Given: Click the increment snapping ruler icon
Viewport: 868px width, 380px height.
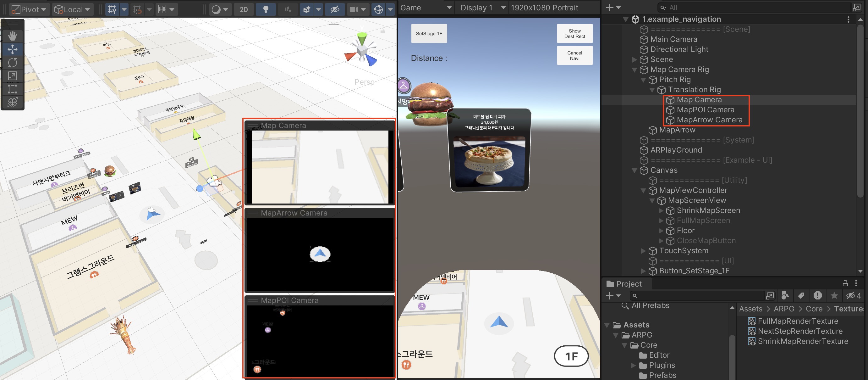Looking at the screenshot, I should (162, 9).
